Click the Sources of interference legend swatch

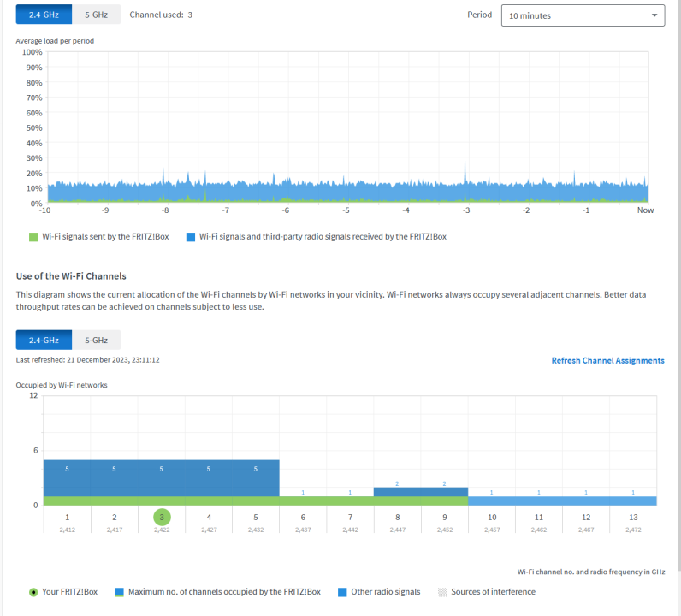(442, 592)
